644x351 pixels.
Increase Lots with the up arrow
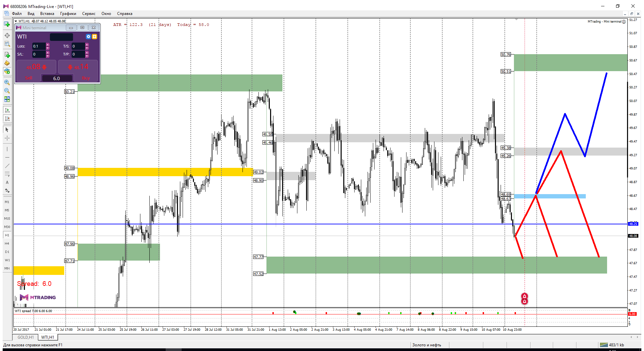[x=48, y=45]
